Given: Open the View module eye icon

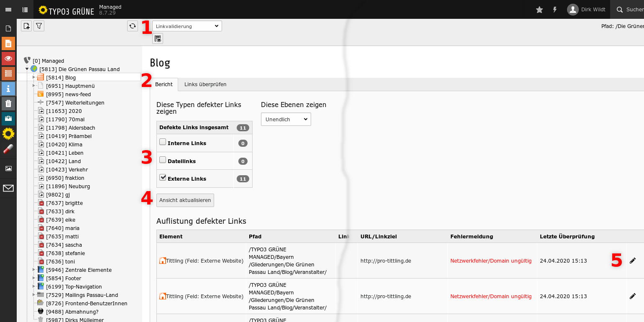Looking at the screenshot, I should click(x=8, y=59).
